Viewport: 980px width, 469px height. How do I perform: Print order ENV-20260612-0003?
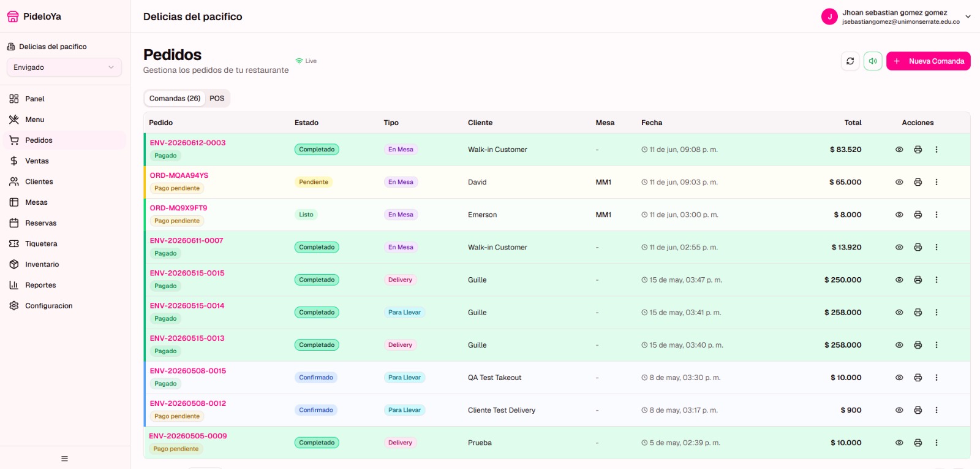[x=918, y=150]
